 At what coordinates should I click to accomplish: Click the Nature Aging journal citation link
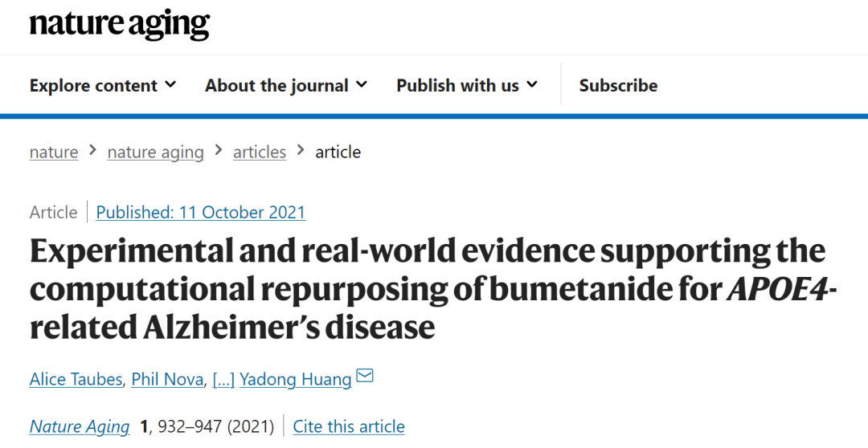[x=79, y=426]
